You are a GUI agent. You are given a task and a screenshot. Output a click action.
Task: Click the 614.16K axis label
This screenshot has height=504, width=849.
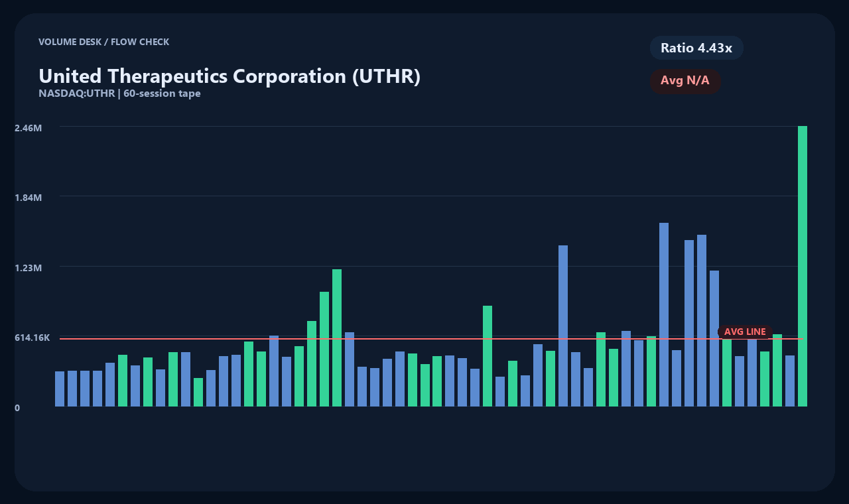click(33, 338)
